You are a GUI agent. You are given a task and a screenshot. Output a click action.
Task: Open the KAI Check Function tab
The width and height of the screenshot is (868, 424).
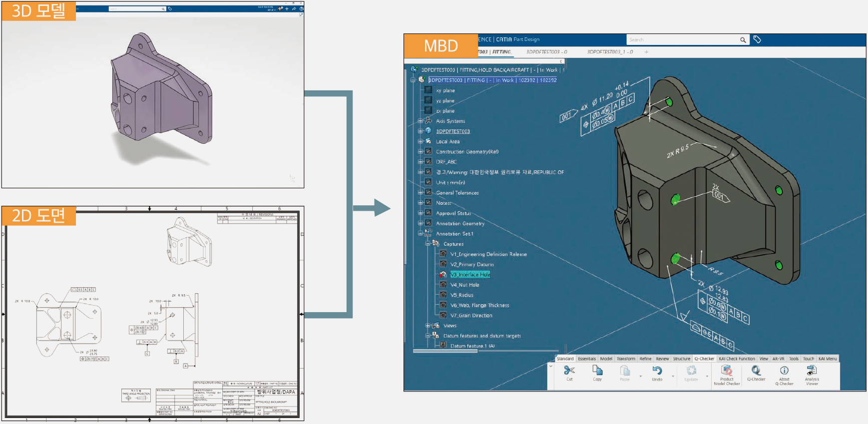[737, 359]
